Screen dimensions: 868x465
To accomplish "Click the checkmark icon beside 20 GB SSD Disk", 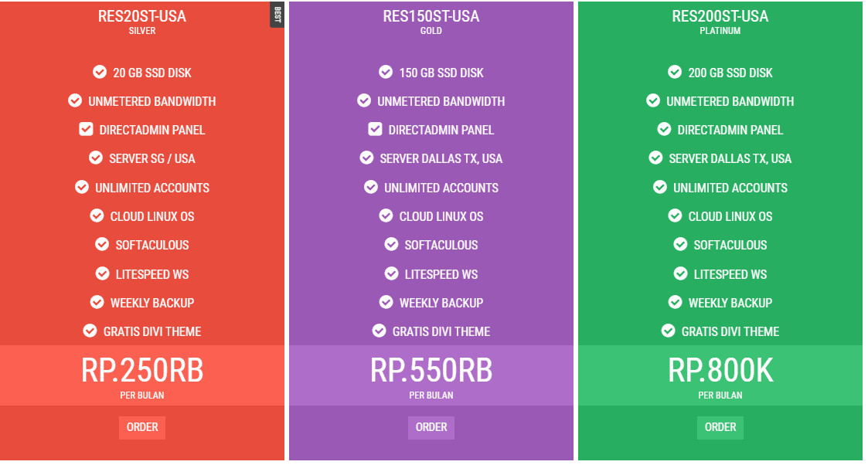I will (100, 72).
